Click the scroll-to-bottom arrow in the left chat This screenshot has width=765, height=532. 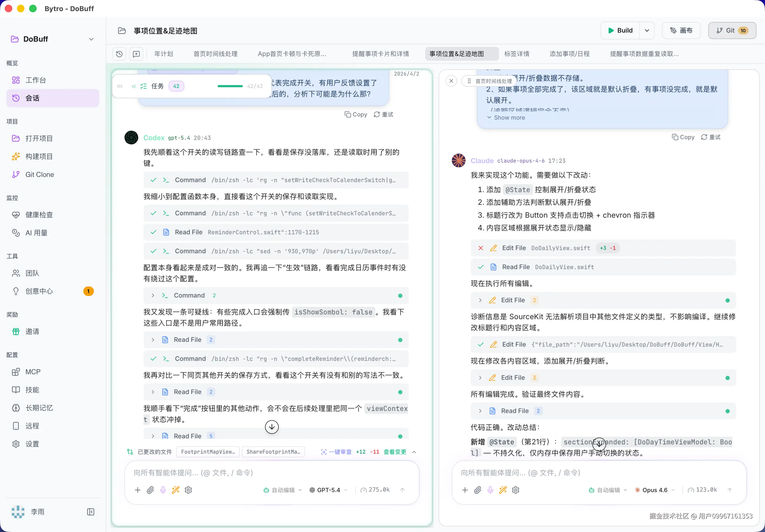[272, 427]
